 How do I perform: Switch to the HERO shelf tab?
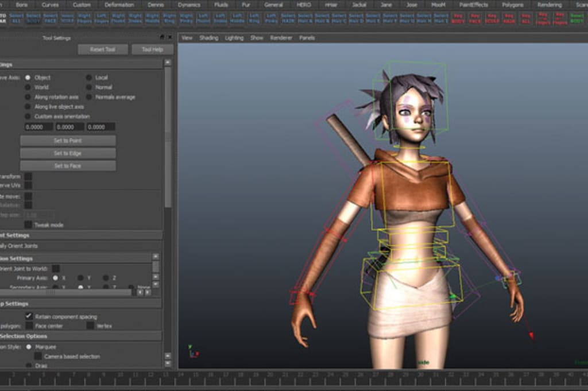coord(304,5)
